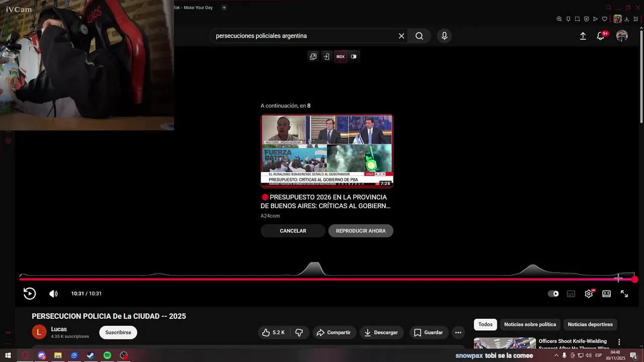Switch to theater mode
Image resolution: width=644 pixels, height=362 pixels.
coord(606,294)
